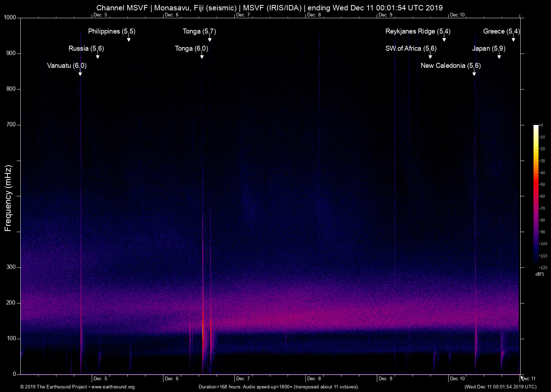Screen dimensions: 551x392
Task: Click the Earthsound Project copyright text
Action: (77, 387)
